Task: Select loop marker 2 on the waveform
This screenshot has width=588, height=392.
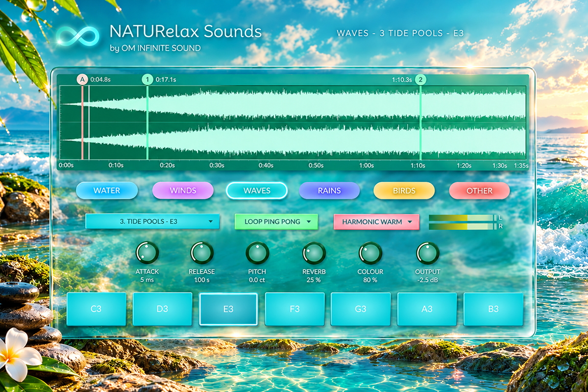Action: [x=420, y=79]
